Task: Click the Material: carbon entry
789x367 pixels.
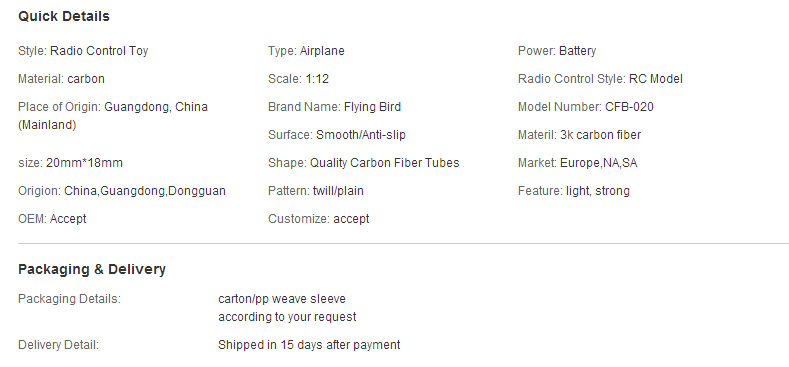Action: pos(61,79)
